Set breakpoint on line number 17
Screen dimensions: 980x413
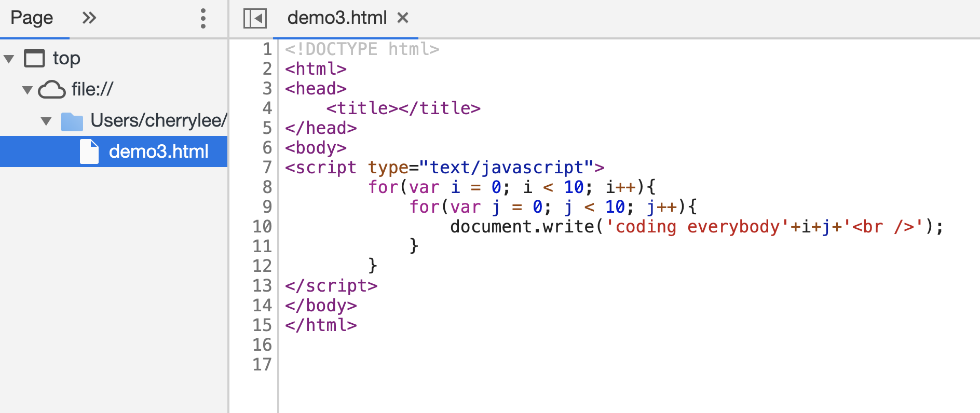click(262, 364)
